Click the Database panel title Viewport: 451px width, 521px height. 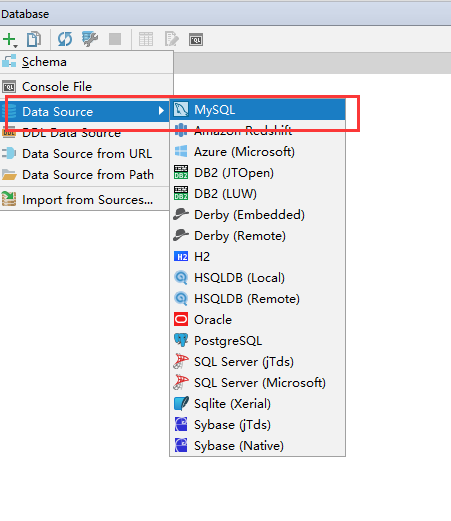click(25, 14)
